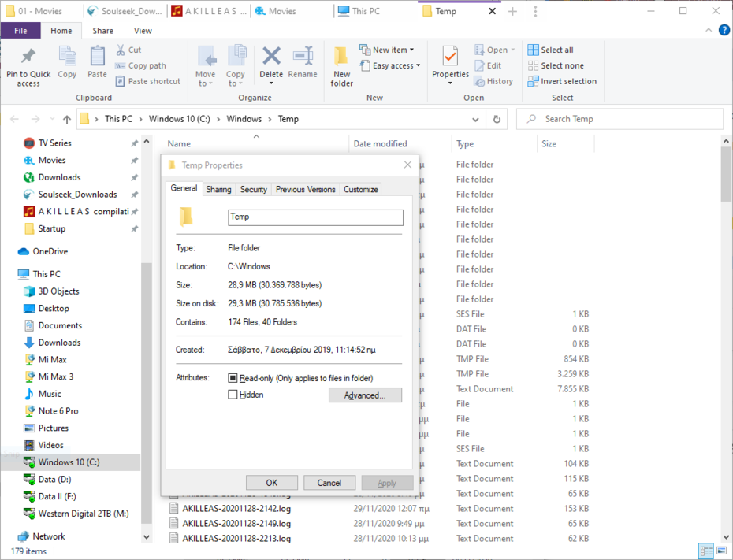The image size is (733, 560).
Task: Enable the Hidden attribute checkbox
Action: [x=233, y=395]
